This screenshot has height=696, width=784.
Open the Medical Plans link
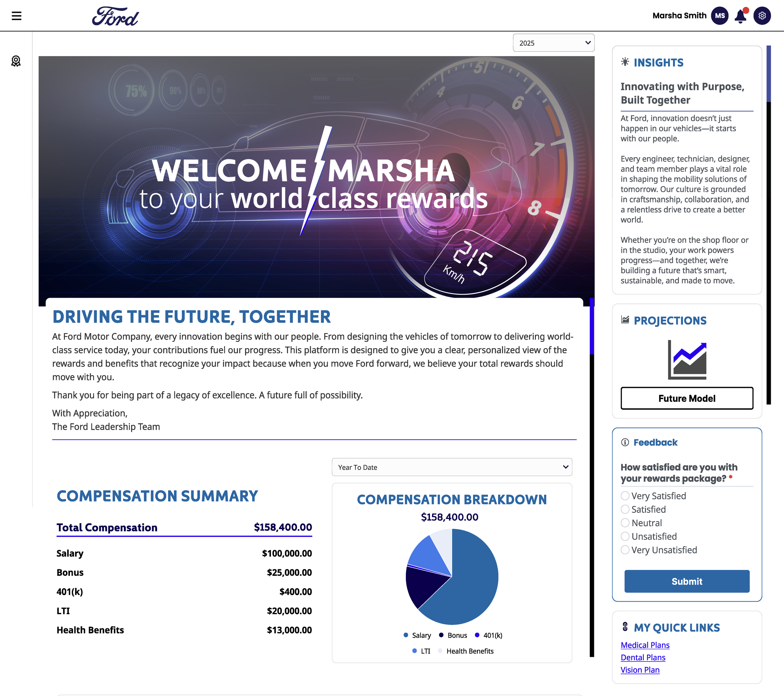coord(645,645)
